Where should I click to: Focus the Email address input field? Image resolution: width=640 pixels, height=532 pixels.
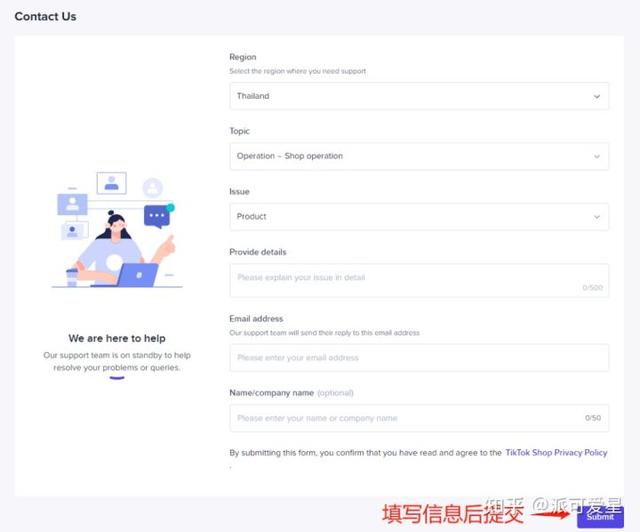(418, 357)
